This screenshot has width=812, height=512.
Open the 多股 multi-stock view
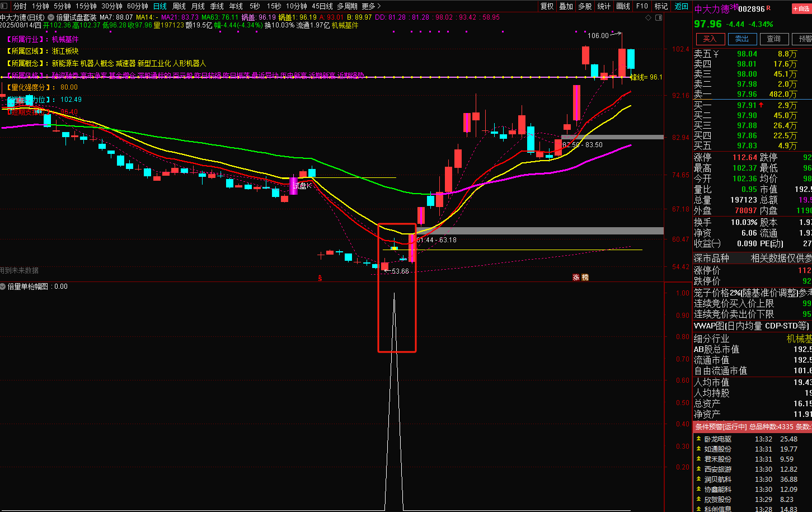point(585,6)
